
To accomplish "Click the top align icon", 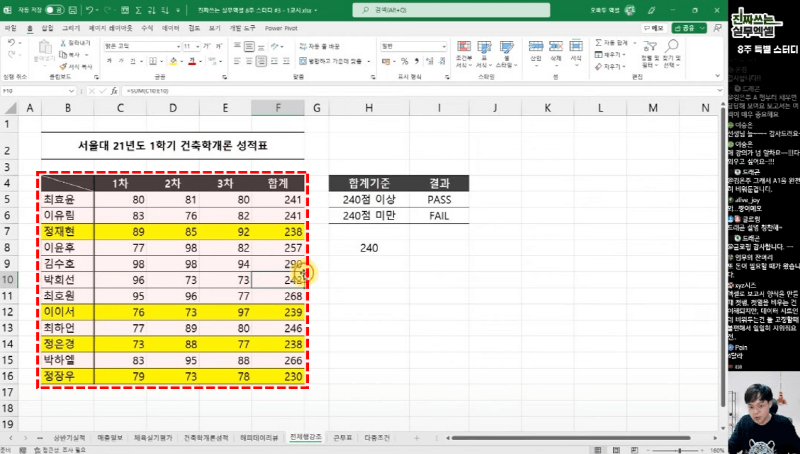I will click(x=237, y=46).
